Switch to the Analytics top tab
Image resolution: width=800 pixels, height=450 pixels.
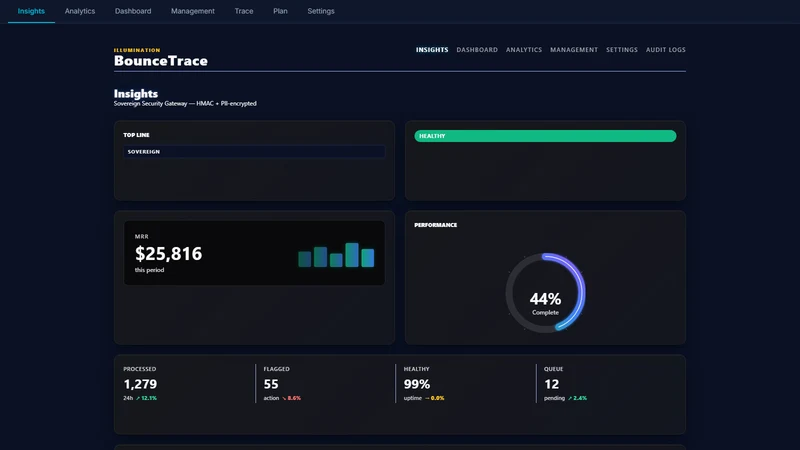click(x=80, y=11)
